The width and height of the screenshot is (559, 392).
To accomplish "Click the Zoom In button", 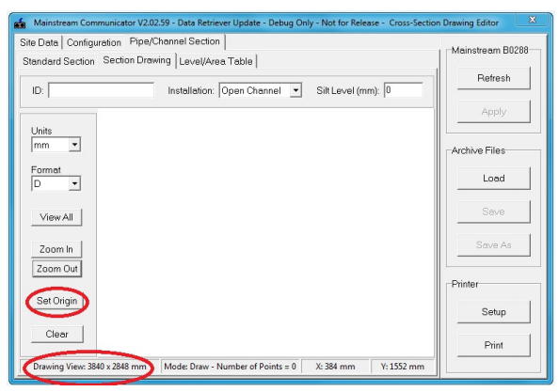I will pos(56,249).
